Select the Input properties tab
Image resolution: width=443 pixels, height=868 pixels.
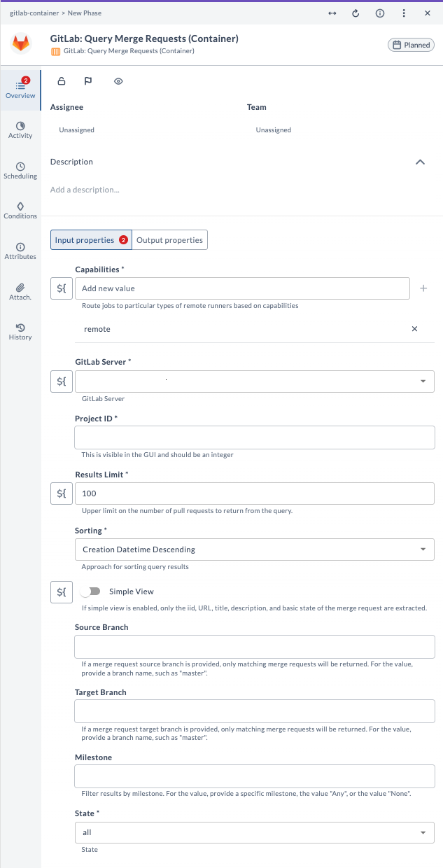[91, 240]
